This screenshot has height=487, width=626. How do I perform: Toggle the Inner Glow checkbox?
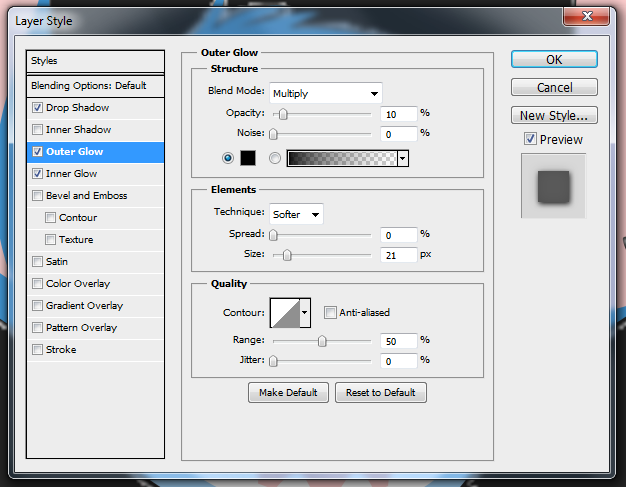38,174
